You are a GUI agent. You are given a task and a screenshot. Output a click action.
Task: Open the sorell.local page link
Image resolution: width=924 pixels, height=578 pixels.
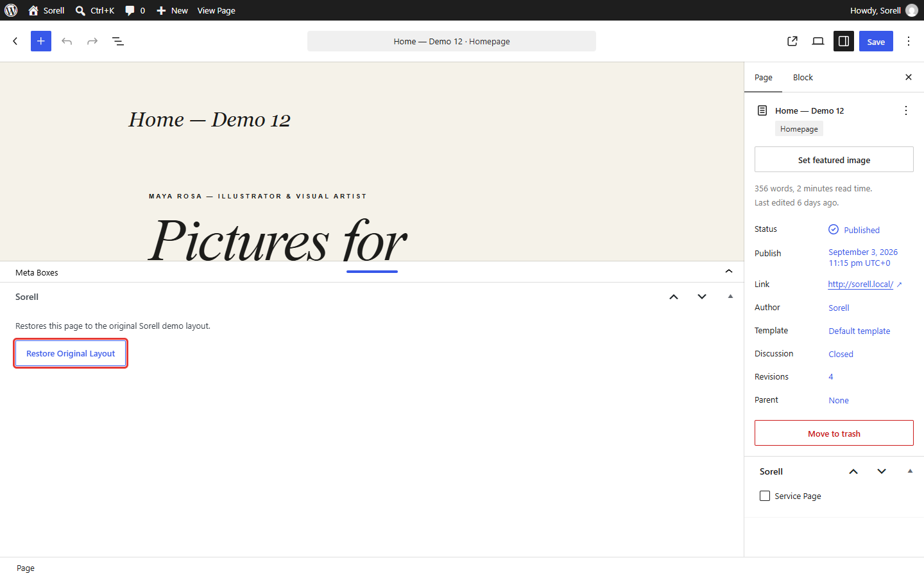click(x=864, y=284)
